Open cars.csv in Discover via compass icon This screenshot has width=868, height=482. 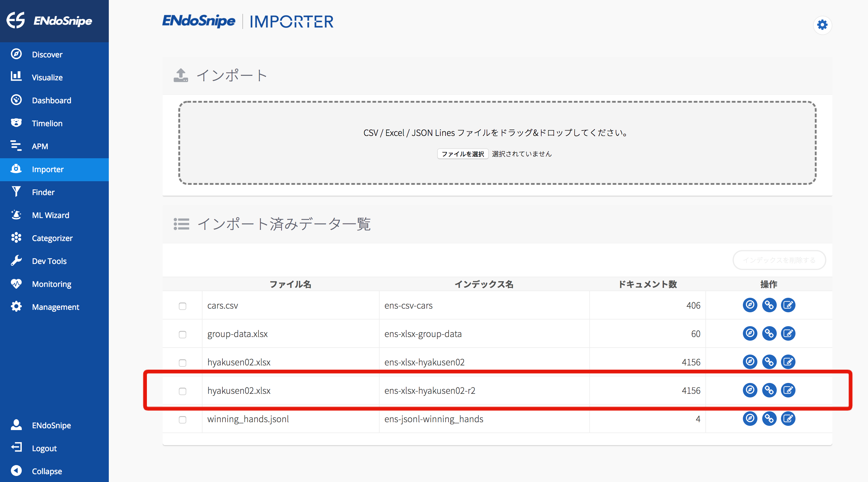(750, 305)
